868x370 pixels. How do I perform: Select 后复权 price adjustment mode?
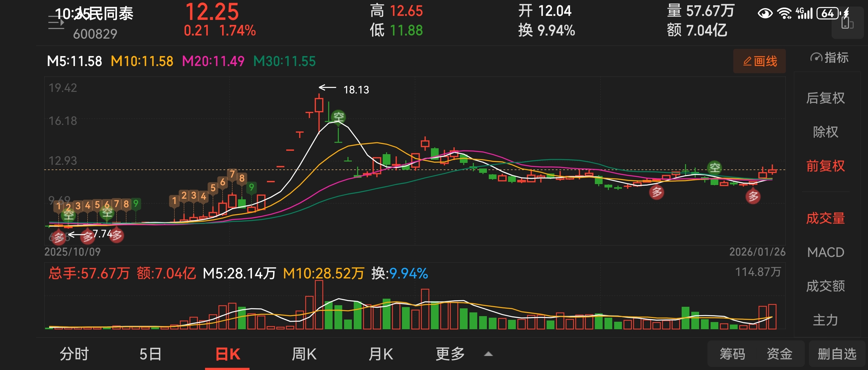click(825, 98)
